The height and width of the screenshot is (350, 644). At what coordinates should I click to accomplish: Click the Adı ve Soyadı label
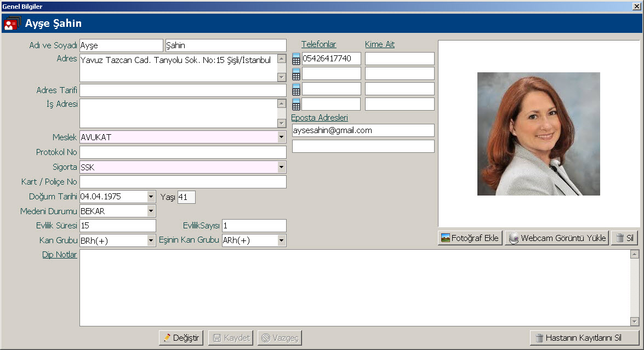53,45
